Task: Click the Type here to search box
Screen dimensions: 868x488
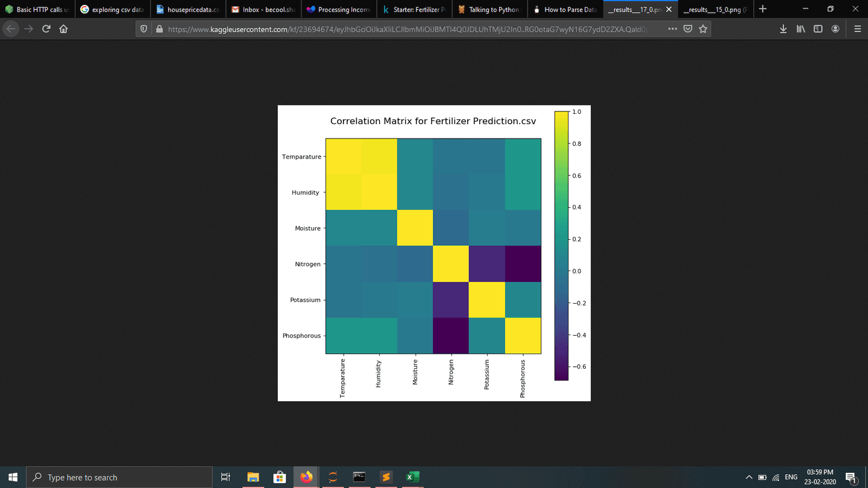Action: (120, 477)
